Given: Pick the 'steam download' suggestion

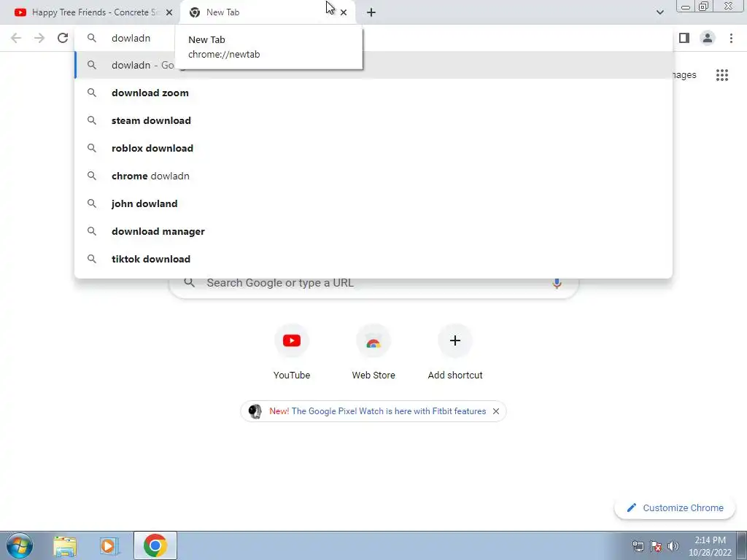Looking at the screenshot, I should (x=373, y=120).
